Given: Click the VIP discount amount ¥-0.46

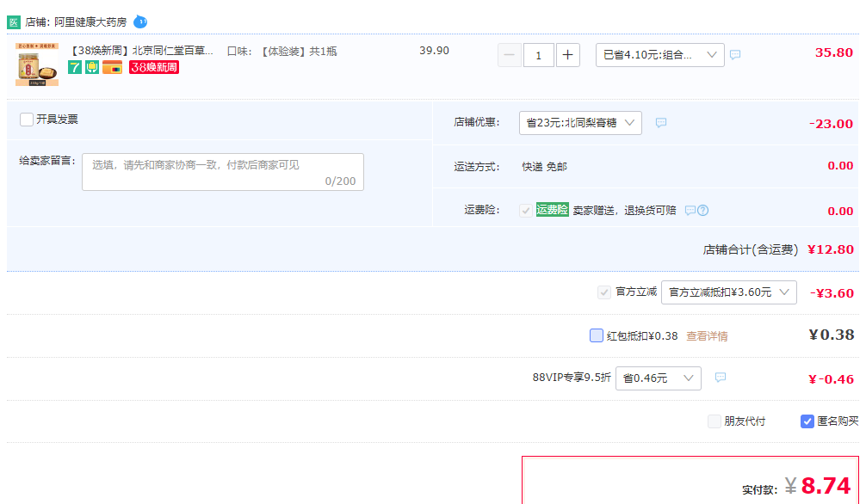Looking at the screenshot, I should tap(832, 379).
